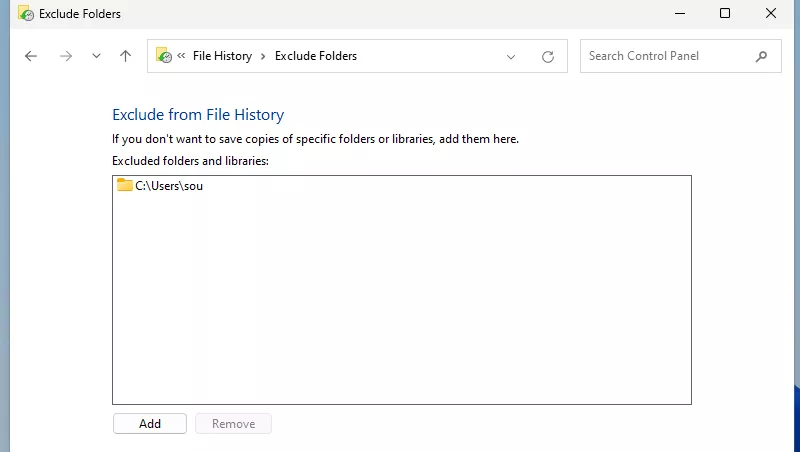Viewport: 800px width, 452px height.
Task: Go up one level with the up arrow
Action: (x=126, y=56)
